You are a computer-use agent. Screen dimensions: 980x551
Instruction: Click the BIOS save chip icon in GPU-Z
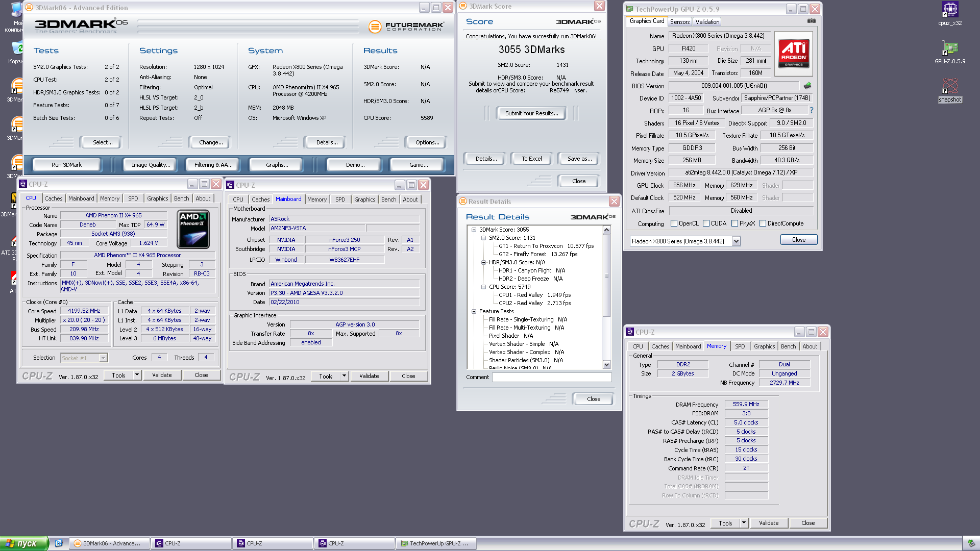click(x=807, y=86)
